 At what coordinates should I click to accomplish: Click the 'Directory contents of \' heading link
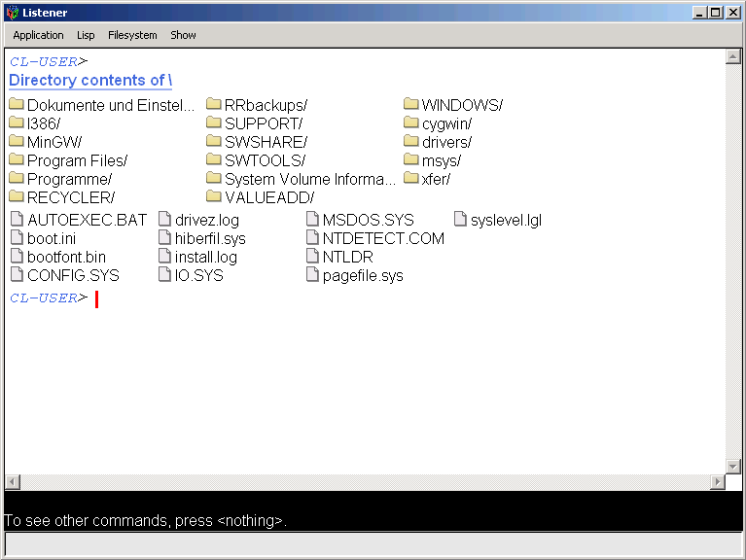coord(90,81)
